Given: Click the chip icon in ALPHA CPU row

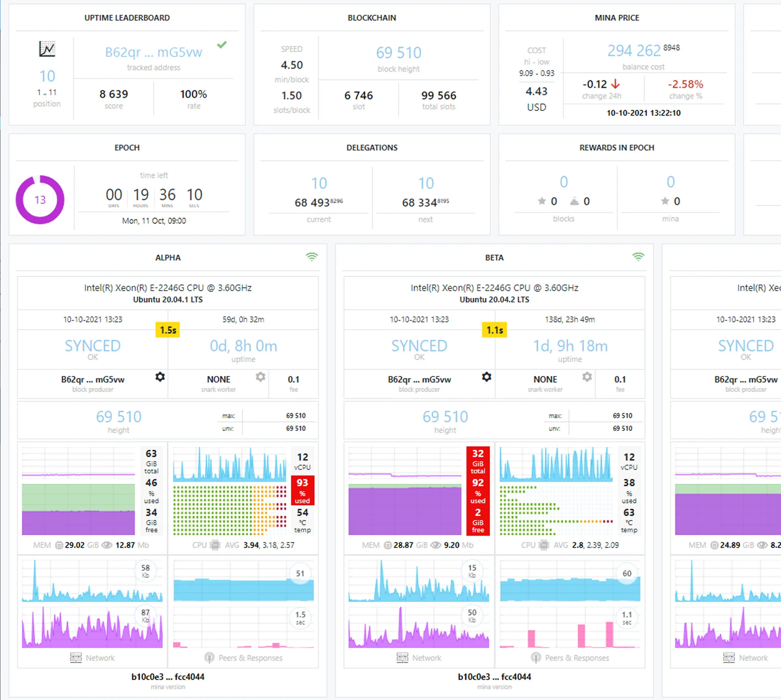Looking at the screenshot, I should pos(215,545).
